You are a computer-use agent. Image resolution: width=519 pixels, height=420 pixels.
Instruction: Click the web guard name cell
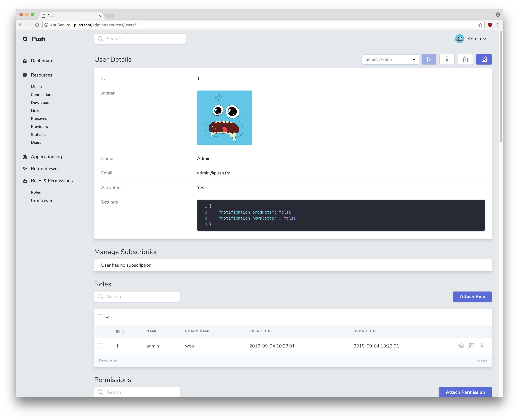(189, 346)
